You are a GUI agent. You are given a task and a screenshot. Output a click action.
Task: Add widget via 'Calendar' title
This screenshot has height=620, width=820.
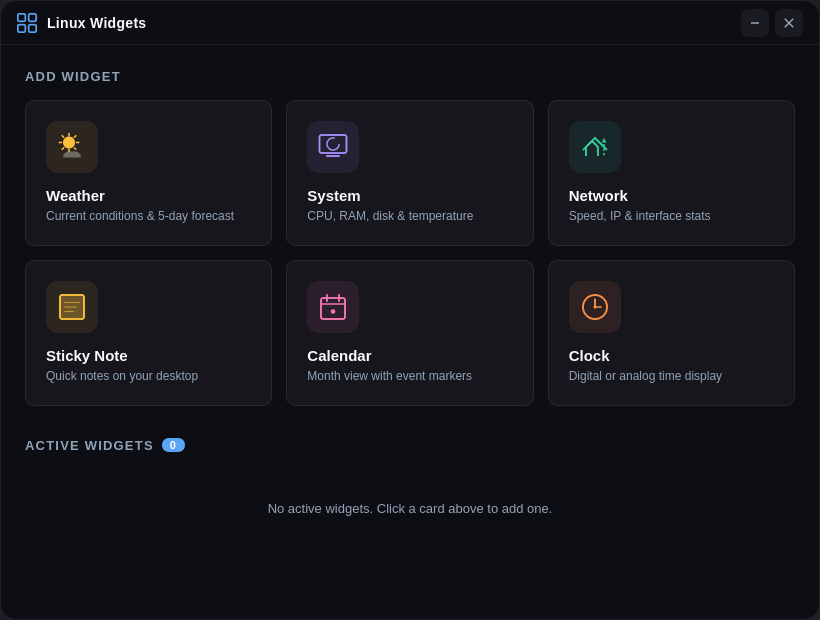pyautogui.click(x=339, y=356)
